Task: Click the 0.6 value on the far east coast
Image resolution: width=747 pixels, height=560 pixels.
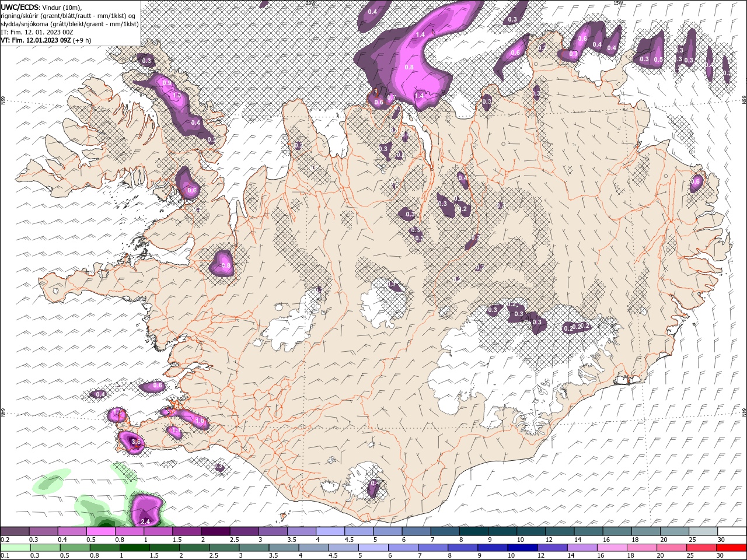Action: tap(695, 181)
